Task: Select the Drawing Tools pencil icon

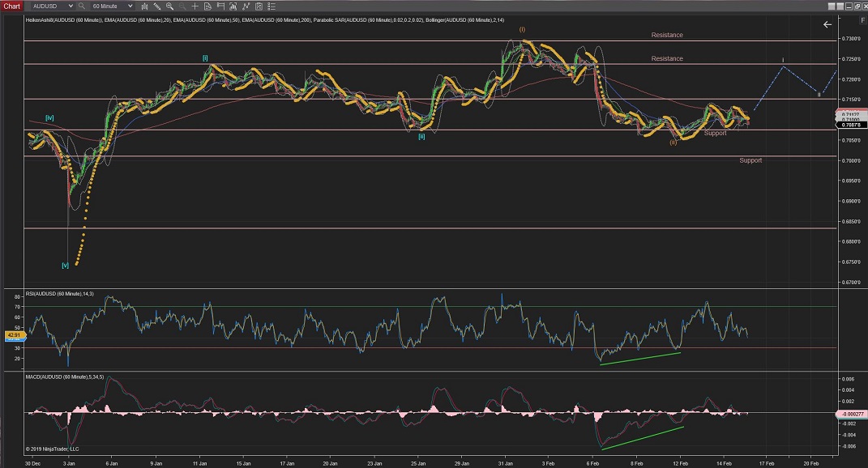Action: tap(157, 6)
